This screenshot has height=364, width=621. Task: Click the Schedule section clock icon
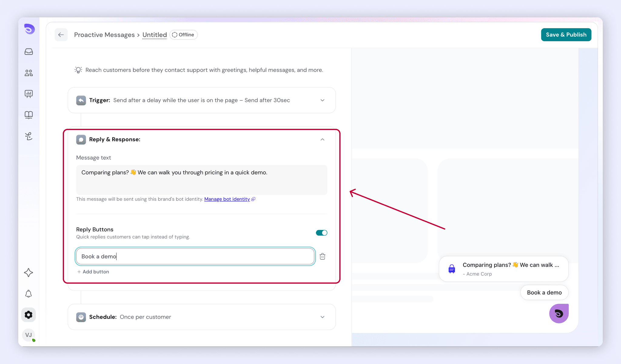pos(81,317)
